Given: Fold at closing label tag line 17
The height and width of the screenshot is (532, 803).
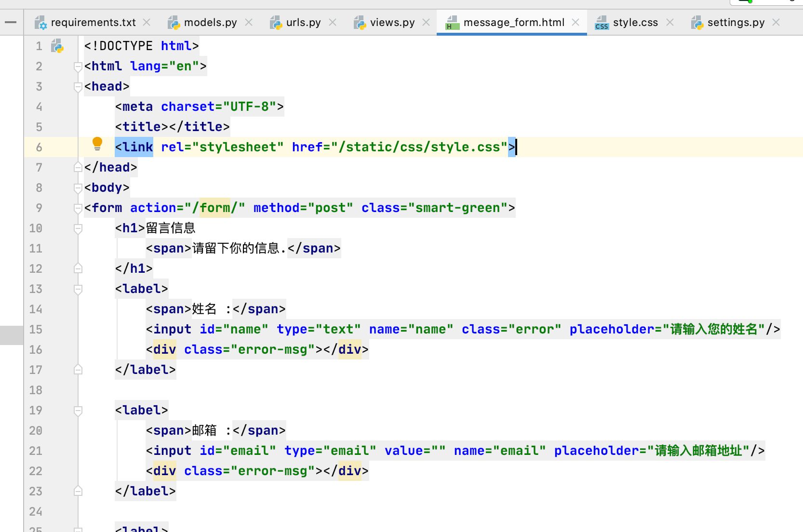Looking at the screenshot, I should pyautogui.click(x=78, y=370).
